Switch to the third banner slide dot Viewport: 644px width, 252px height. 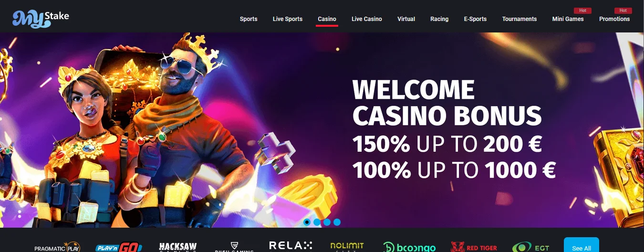(x=327, y=222)
